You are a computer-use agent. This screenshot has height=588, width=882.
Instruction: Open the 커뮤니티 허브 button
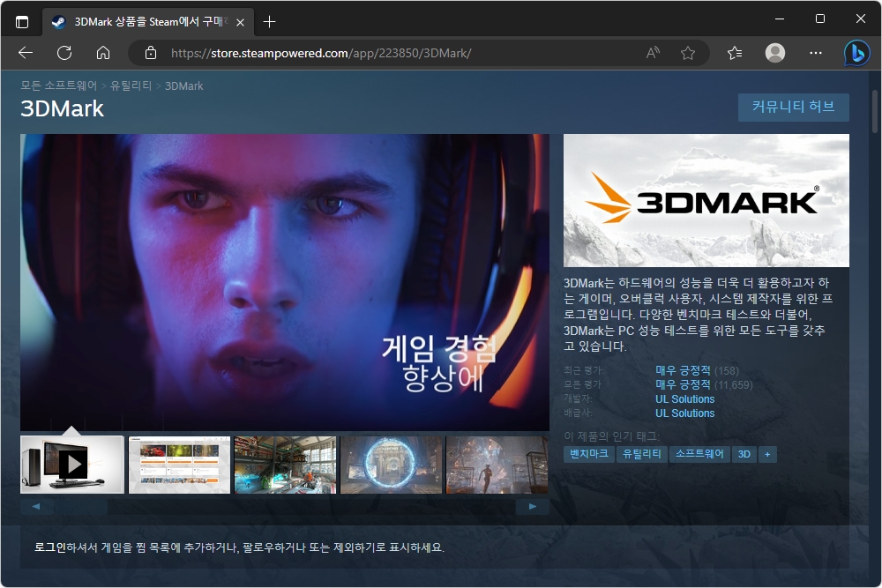tap(793, 107)
